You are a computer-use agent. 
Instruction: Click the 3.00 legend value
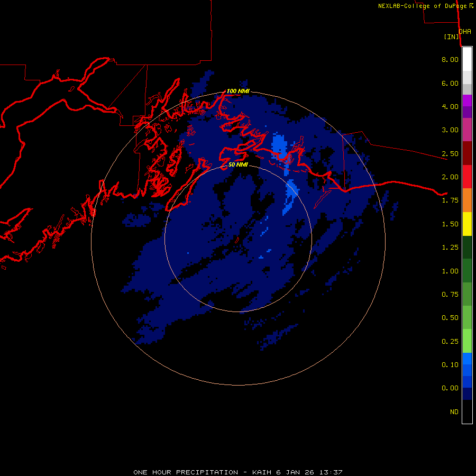click(x=450, y=130)
